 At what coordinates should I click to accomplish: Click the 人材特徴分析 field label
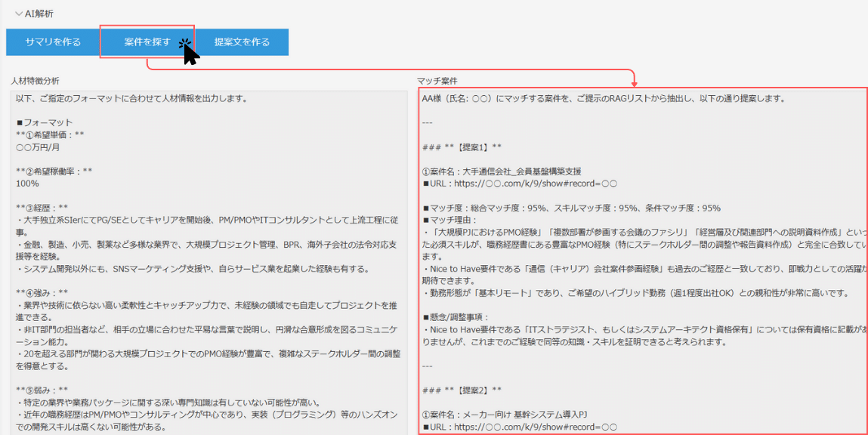point(35,80)
